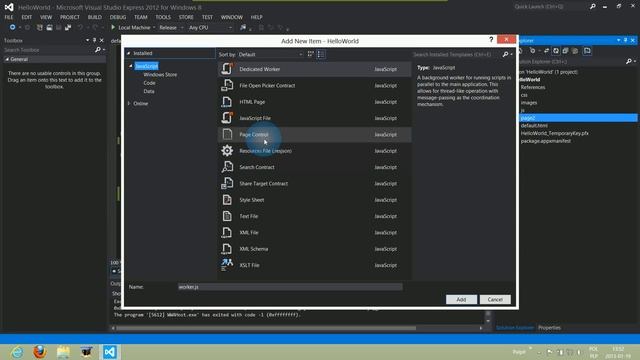Open Internet Explorer from the taskbar
The height and width of the screenshot is (360, 640).
pos(17,352)
